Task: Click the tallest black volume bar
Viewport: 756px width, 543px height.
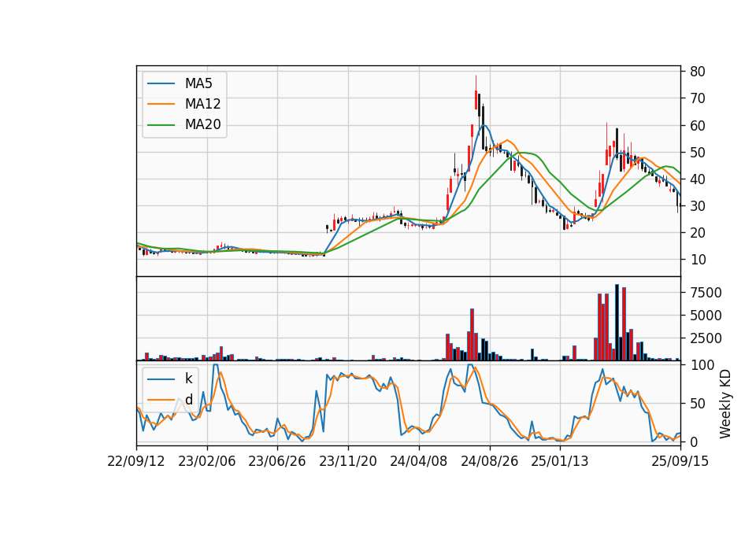Action: click(617, 323)
